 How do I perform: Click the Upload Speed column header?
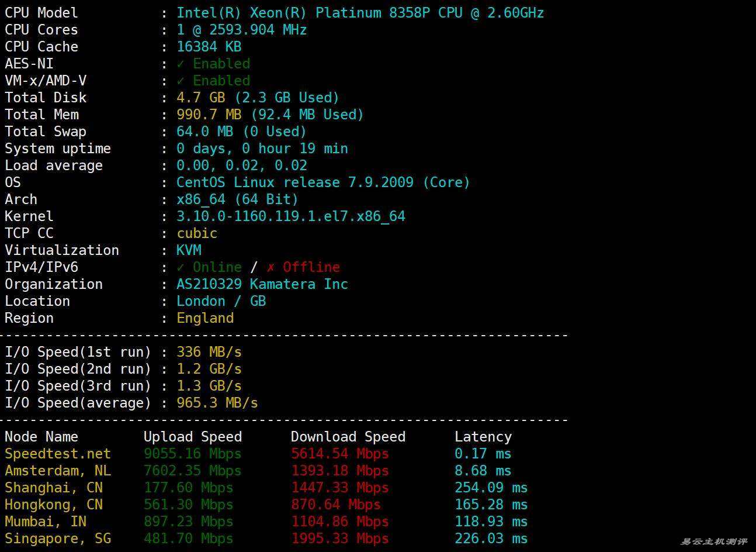pos(192,437)
